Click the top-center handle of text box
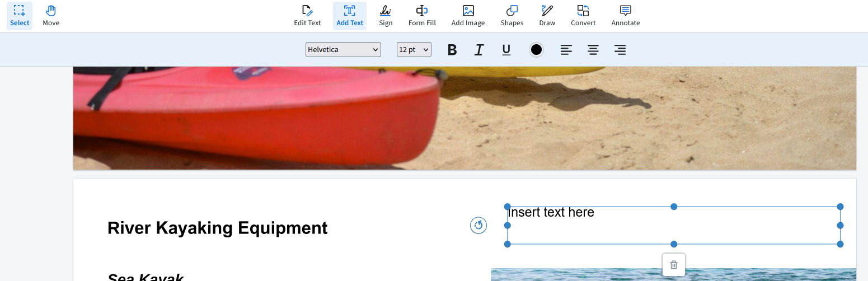 click(674, 207)
